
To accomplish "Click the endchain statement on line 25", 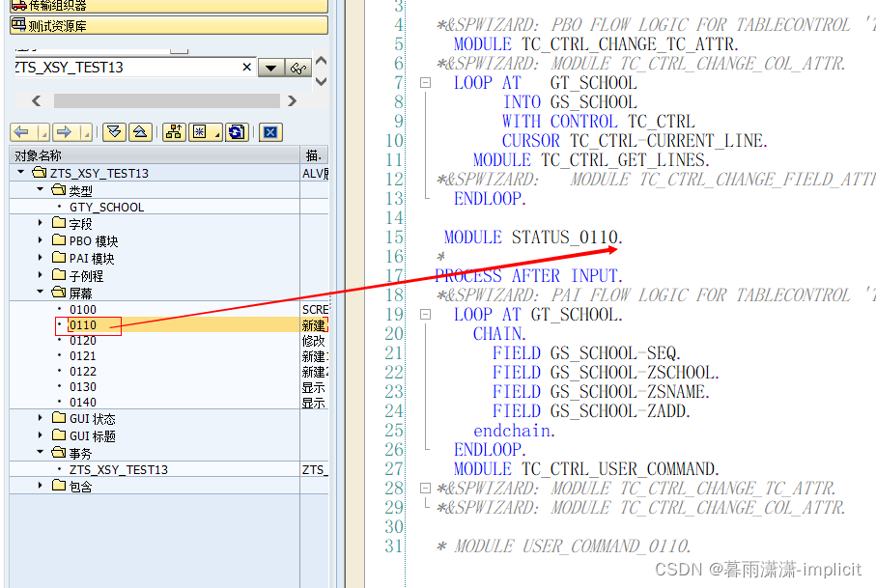I will click(x=514, y=431).
